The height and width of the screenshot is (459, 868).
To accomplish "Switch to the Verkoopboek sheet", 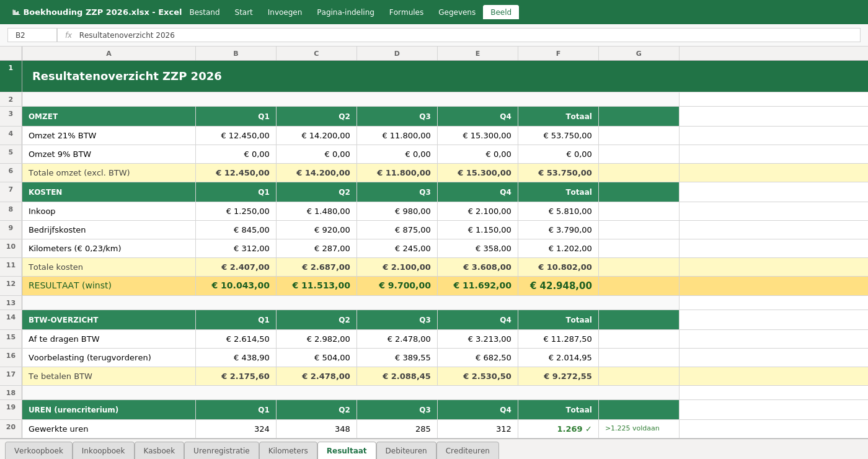I will click(38, 450).
